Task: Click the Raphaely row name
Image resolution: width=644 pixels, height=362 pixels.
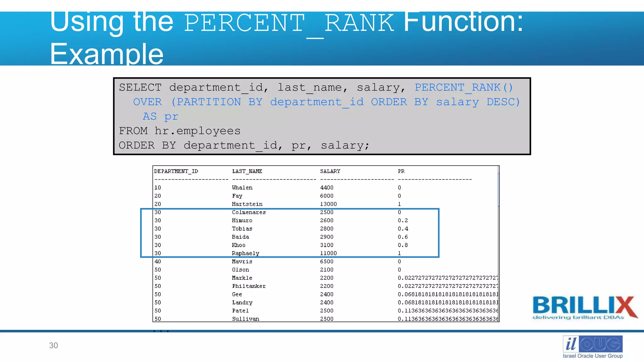Action: point(246,253)
